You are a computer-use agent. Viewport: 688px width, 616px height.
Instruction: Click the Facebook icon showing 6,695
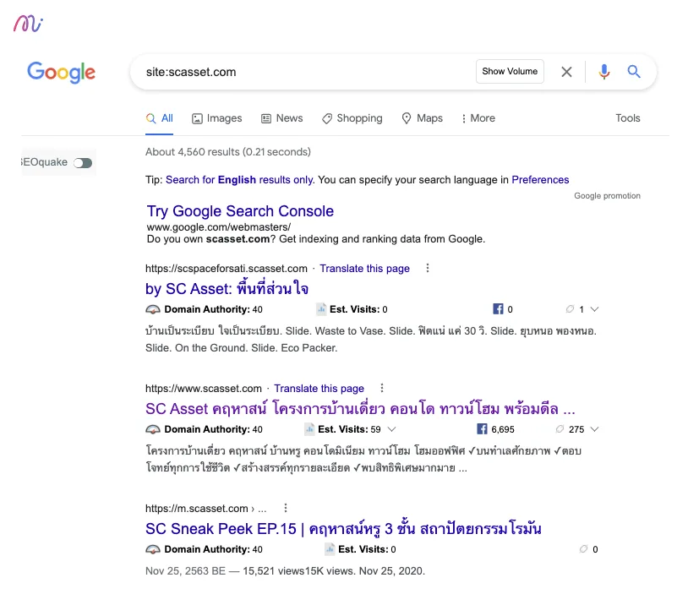(x=482, y=429)
